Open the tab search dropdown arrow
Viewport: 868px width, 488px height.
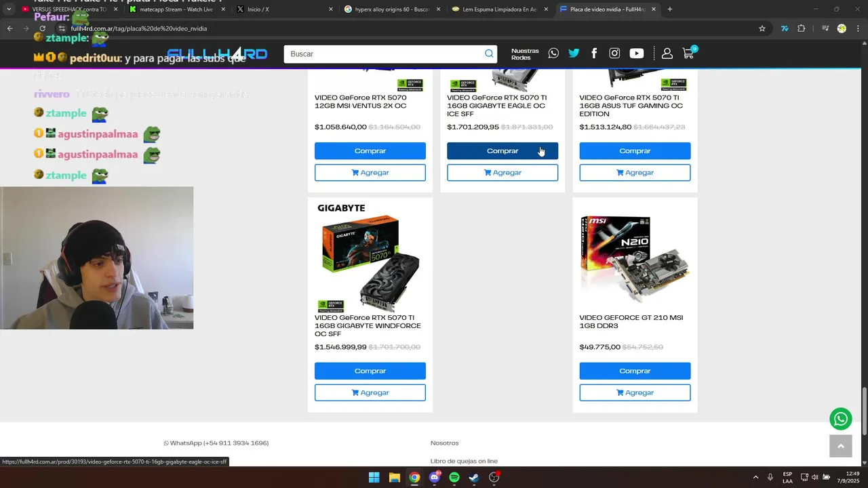point(9,9)
